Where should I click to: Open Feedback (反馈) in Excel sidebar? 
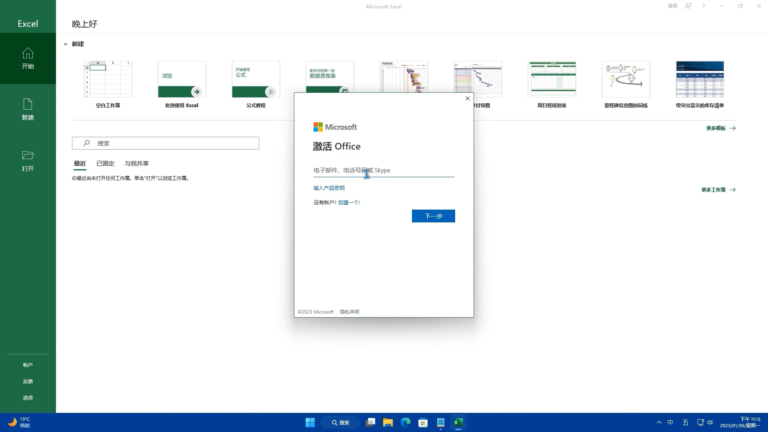pos(28,382)
